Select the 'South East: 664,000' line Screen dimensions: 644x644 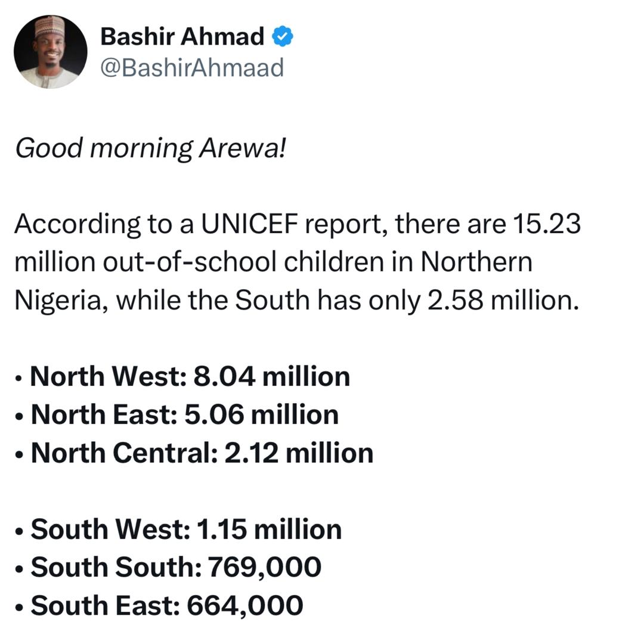point(166,605)
